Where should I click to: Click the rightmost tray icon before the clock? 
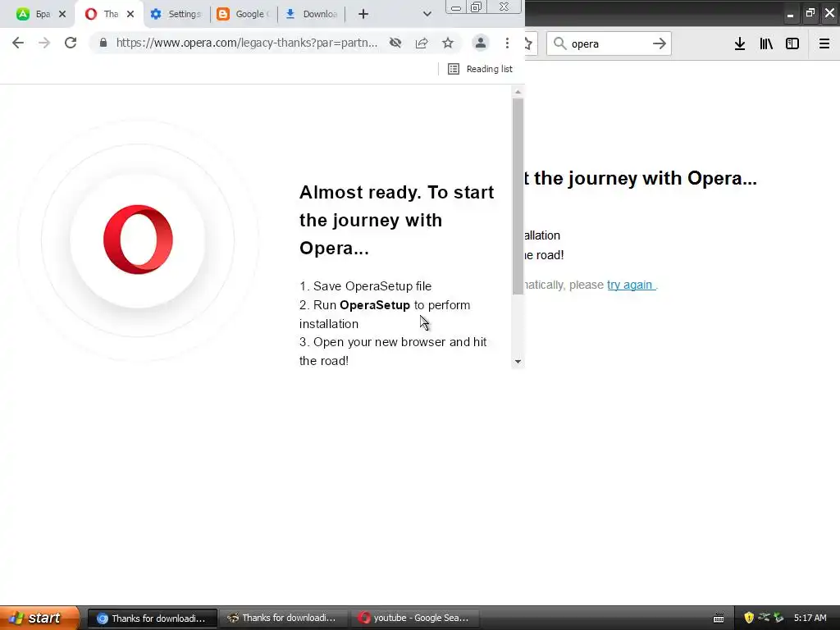pos(779,618)
